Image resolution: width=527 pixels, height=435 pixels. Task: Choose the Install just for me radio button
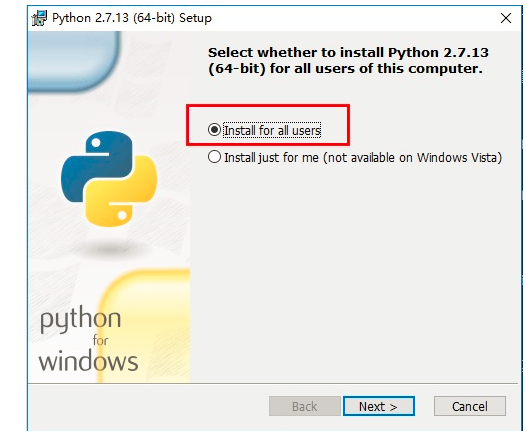point(214,157)
